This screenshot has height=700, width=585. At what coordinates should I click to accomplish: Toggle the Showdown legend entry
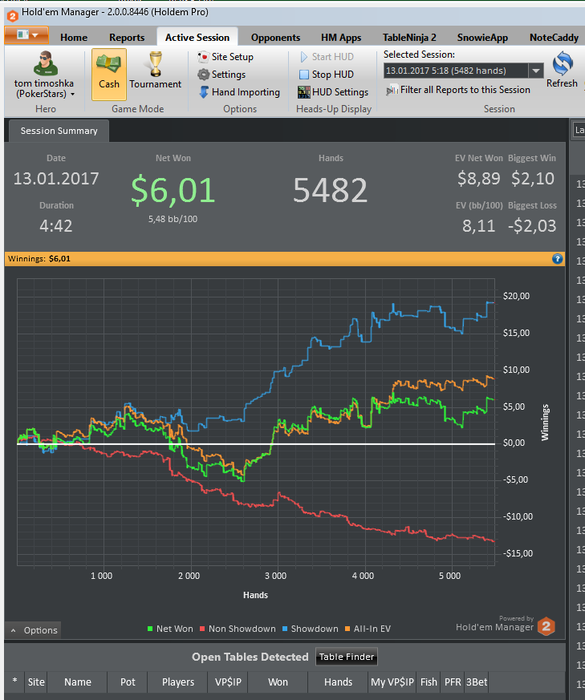coord(310,629)
